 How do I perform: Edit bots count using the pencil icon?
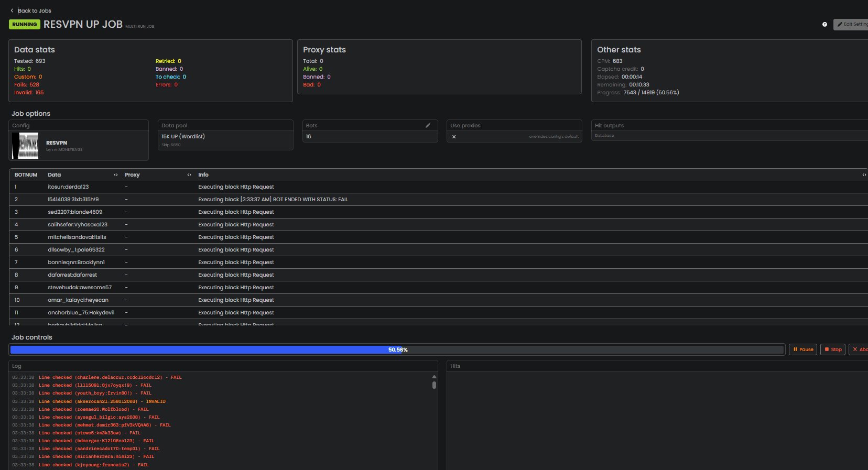[x=428, y=126]
